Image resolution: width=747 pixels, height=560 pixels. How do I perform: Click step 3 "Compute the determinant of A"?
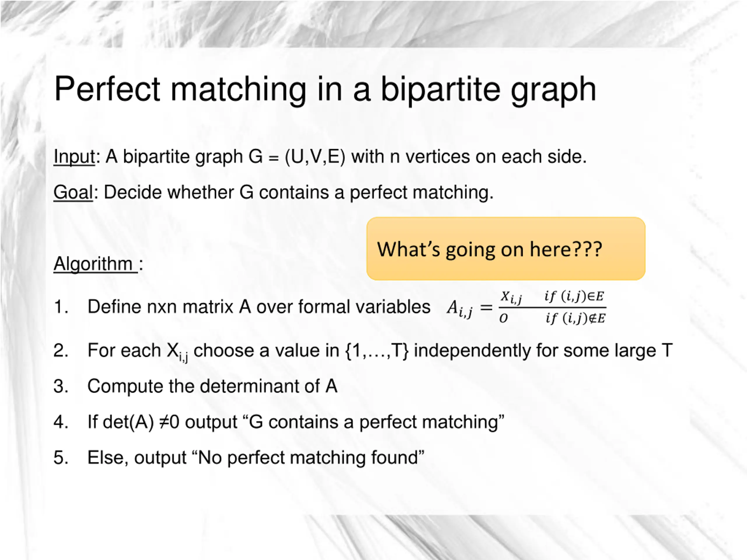point(212,386)
